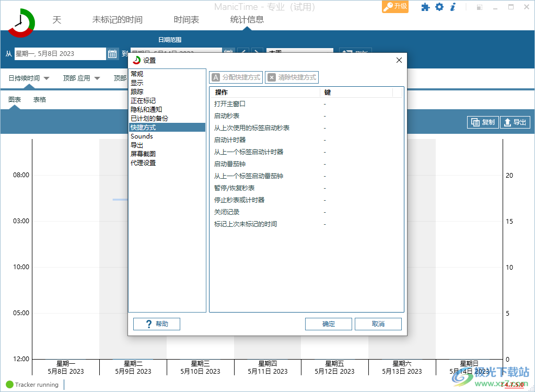Close the 设置 dialog

399,61
